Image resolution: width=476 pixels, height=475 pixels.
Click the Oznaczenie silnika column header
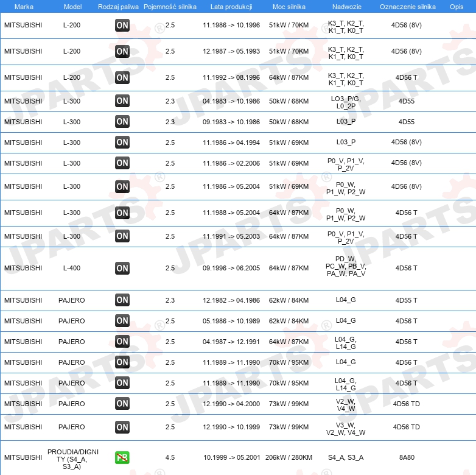[x=408, y=7]
